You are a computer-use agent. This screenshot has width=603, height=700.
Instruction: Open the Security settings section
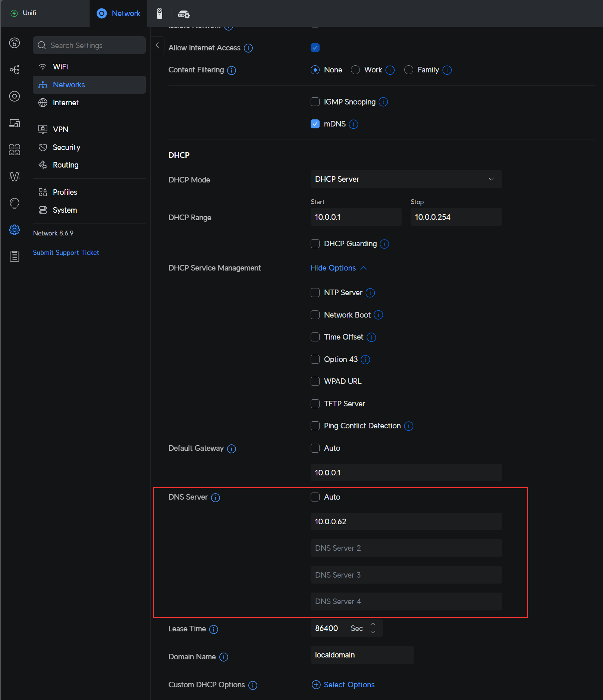point(66,147)
